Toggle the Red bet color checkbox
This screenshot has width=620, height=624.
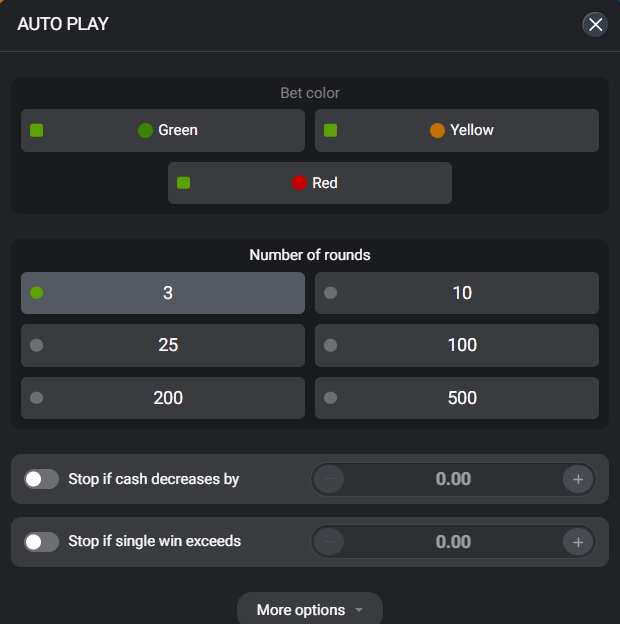(x=184, y=183)
